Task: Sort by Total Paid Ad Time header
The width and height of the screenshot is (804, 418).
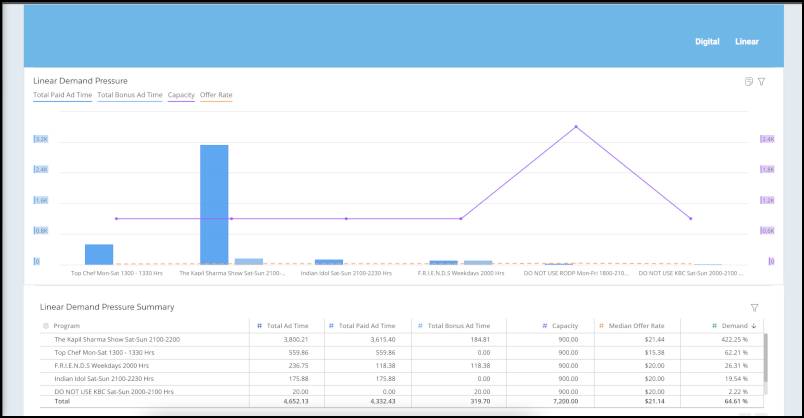Action: pyautogui.click(x=367, y=326)
